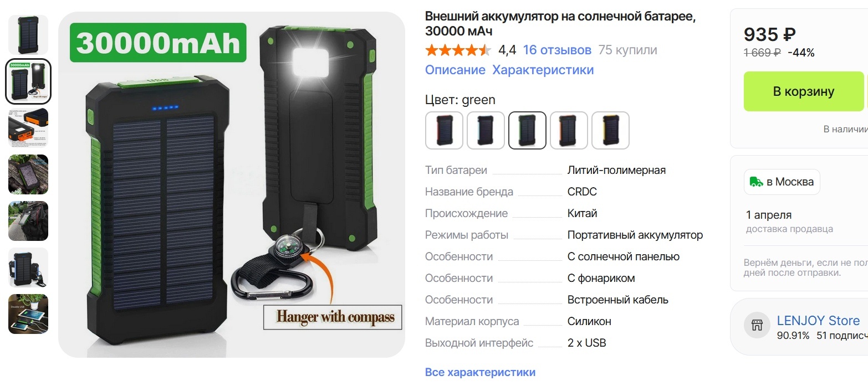Open thumbnail showing power bank on rocks
The image size is (868, 386).
click(28, 174)
